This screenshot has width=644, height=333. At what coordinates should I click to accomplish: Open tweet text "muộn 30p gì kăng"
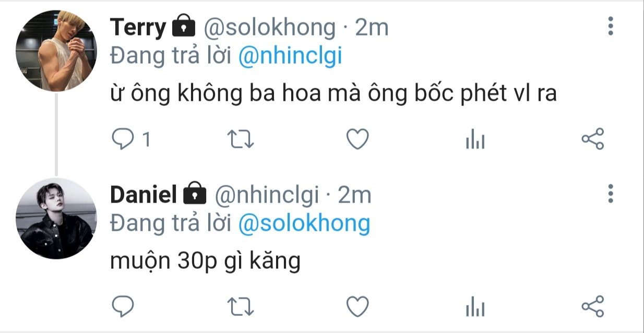click(206, 261)
